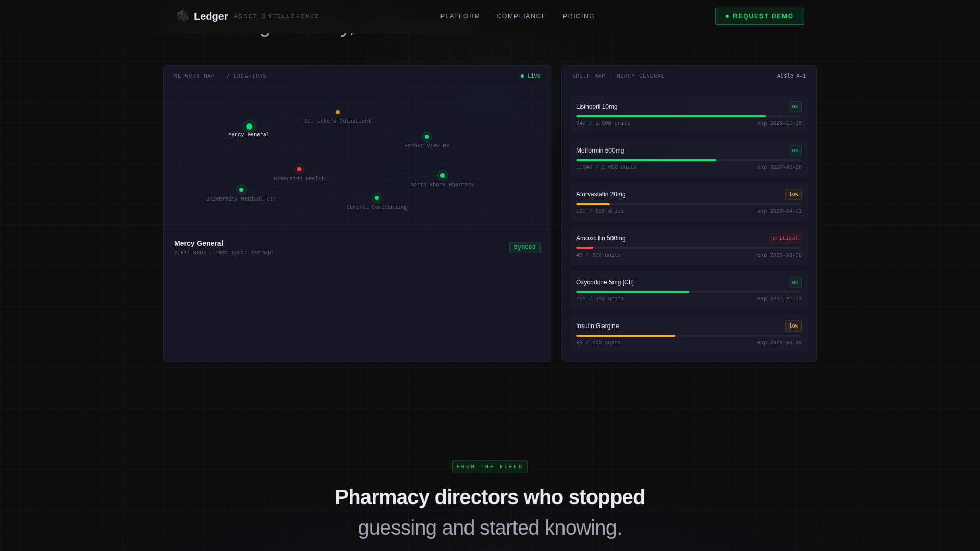Click the Lisinopril 10mg stock bar
The height and width of the screenshot is (551, 980).
[x=689, y=116]
